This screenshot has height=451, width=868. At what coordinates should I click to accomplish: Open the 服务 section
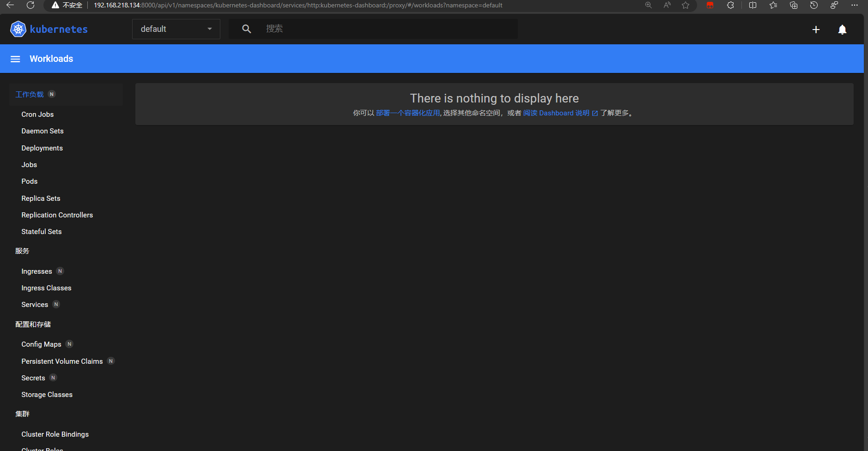pos(22,251)
